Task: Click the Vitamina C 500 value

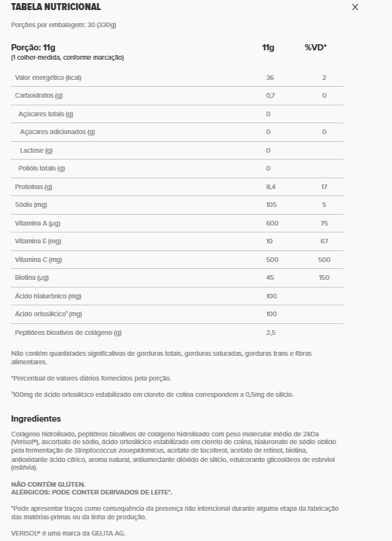Action: pos(272,260)
